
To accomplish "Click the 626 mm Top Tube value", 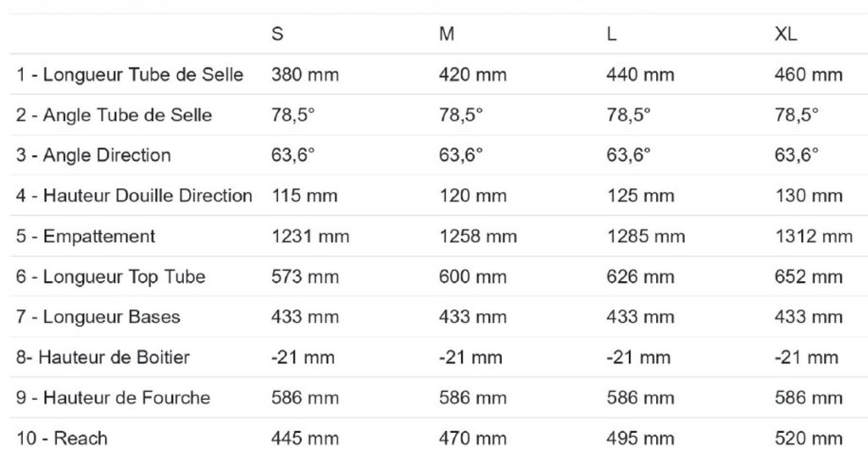I will pos(640,277).
